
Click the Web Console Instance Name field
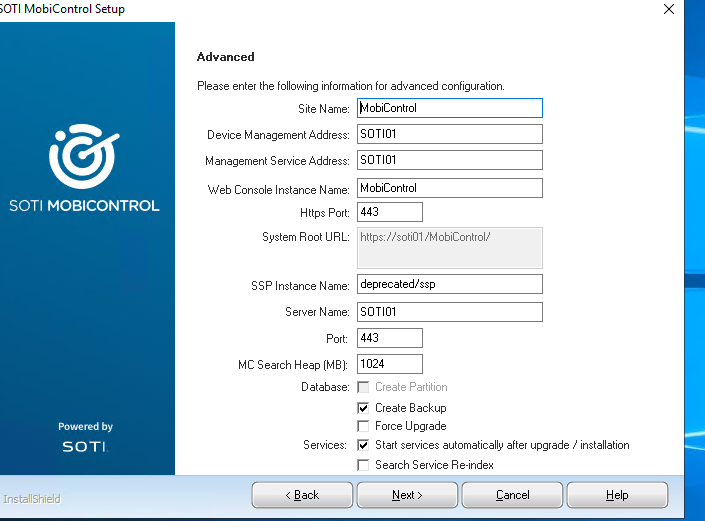[x=449, y=188]
